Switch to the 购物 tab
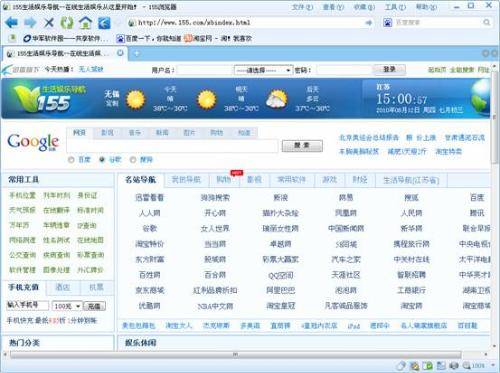The width and height of the screenshot is (500, 373). click(224, 180)
